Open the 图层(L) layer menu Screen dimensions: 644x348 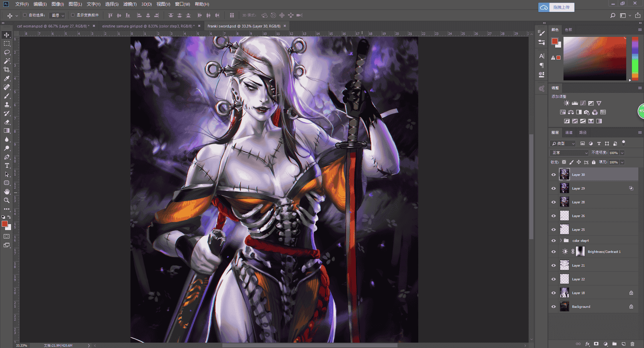point(75,4)
